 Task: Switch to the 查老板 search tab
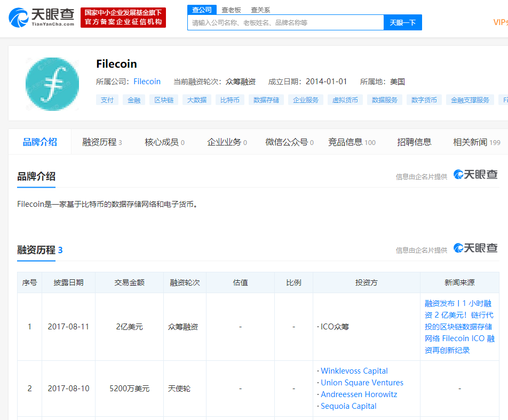[x=231, y=10]
